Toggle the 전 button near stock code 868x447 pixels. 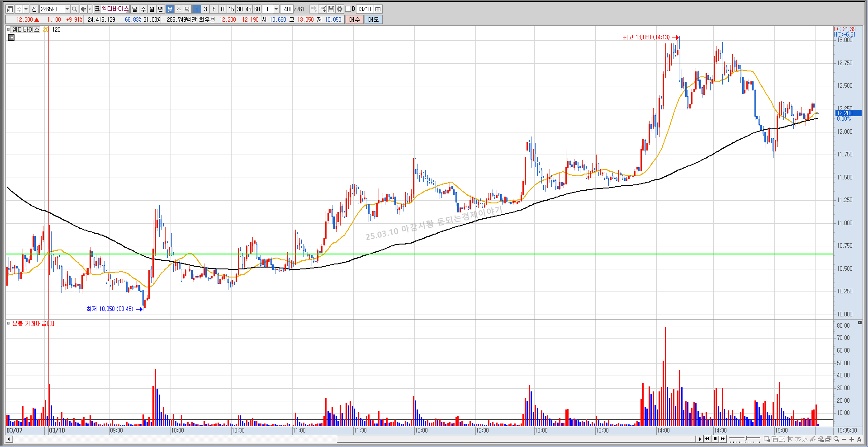(x=34, y=9)
